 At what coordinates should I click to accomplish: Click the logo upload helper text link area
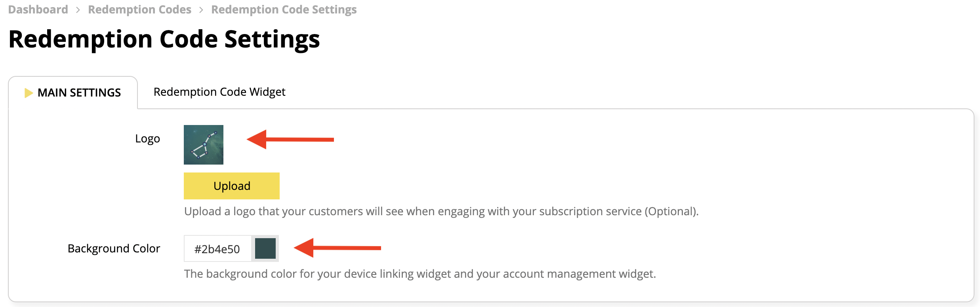point(442,211)
